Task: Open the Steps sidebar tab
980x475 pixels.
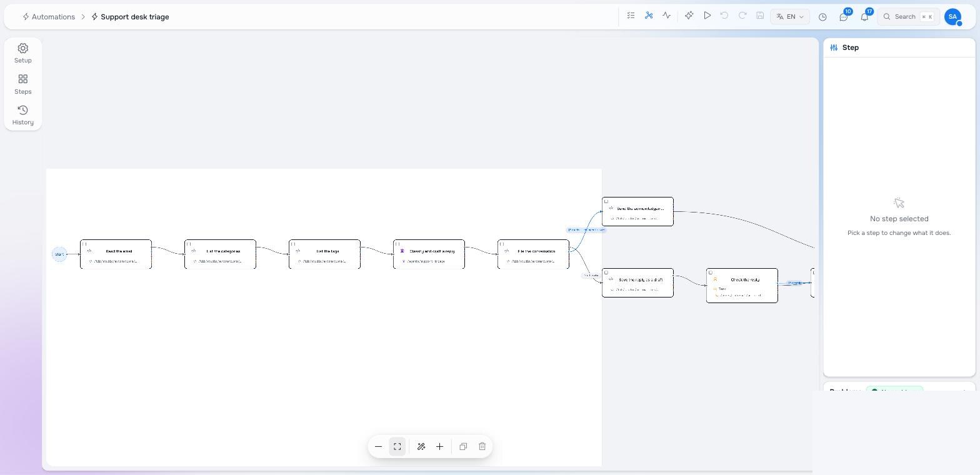Action: click(23, 84)
